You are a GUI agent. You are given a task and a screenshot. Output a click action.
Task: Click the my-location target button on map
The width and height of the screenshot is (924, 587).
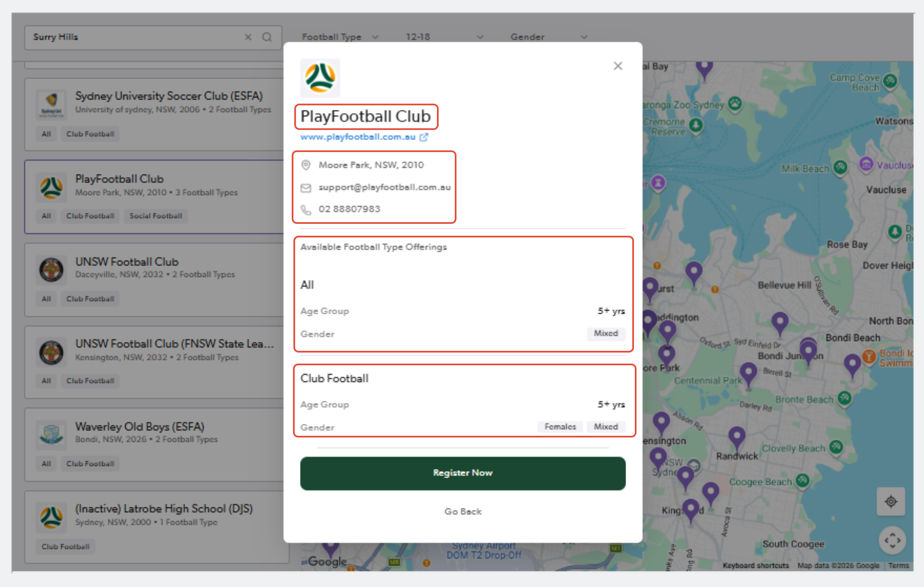pyautogui.click(x=891, y=502)
